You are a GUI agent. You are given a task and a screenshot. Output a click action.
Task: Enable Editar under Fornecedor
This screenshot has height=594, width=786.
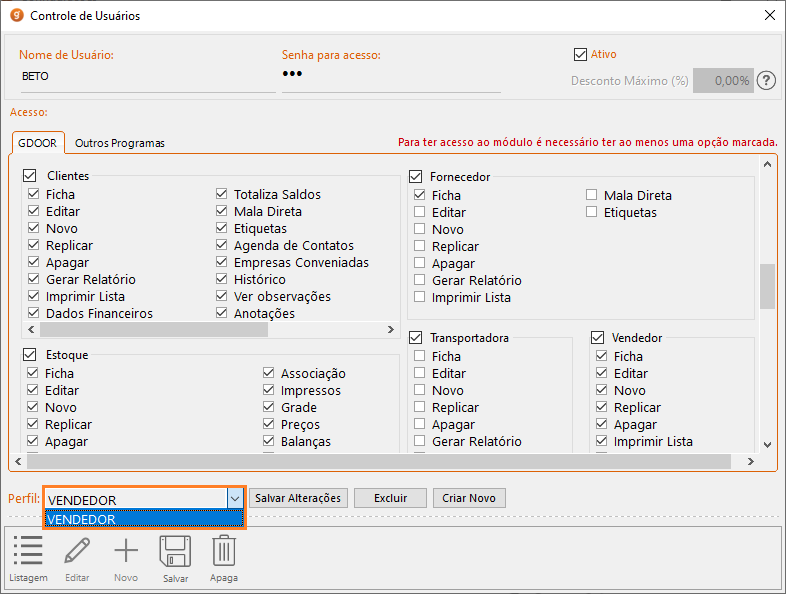point(420,212)
